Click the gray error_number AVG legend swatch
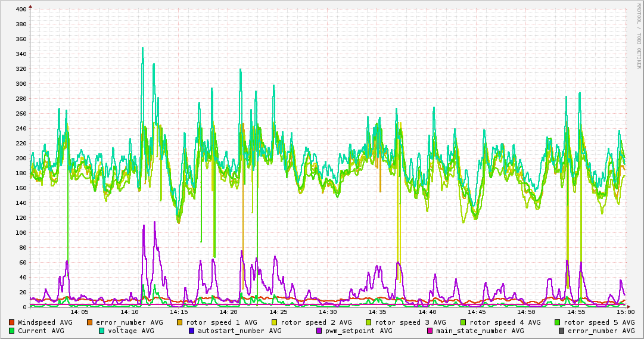The width and height of the screenshot is (644, 339). click(561, 331)
